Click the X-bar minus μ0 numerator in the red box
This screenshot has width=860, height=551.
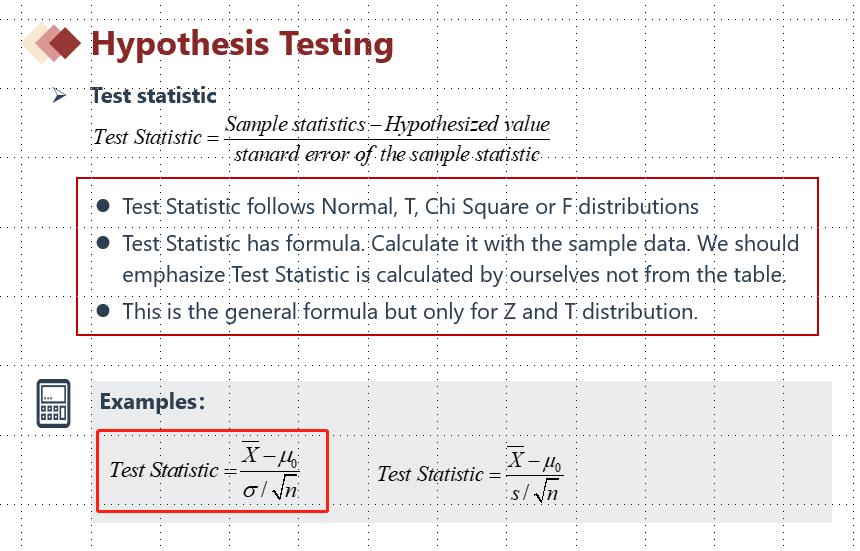[270, 457]
